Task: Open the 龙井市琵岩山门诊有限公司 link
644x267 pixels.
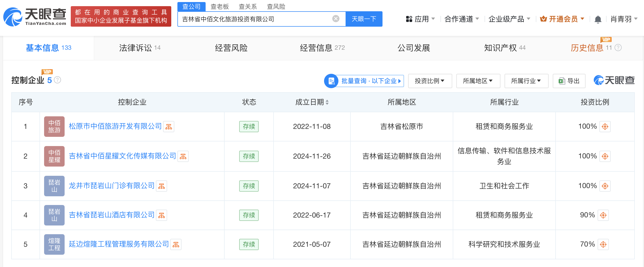Action: [112, 186]
